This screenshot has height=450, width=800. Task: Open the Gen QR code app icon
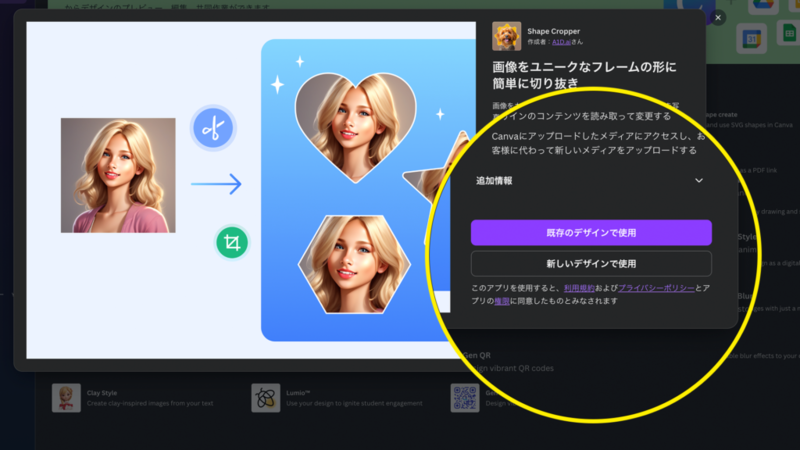[465, 398]
